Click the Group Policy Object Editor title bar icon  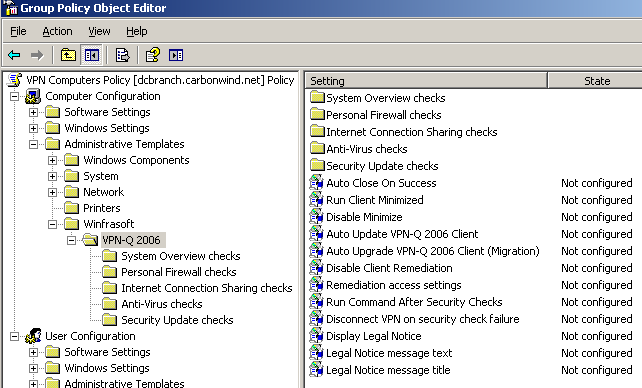11,8
